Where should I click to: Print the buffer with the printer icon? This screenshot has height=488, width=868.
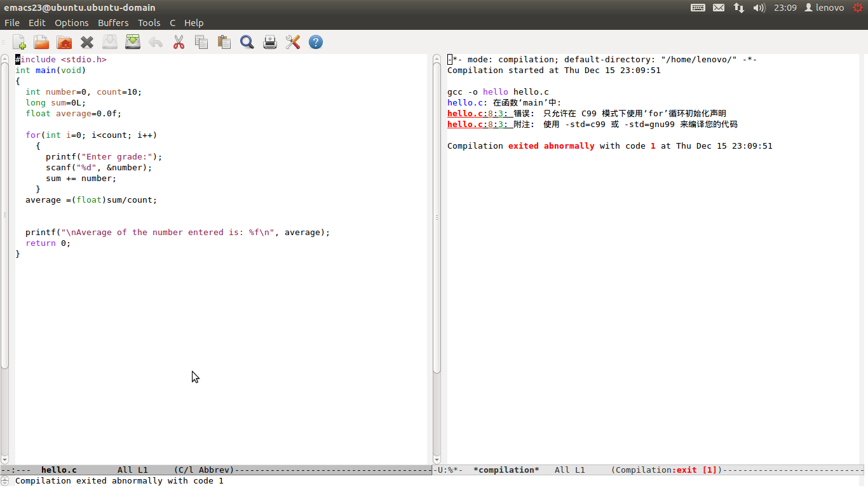[x=270, y=43]
